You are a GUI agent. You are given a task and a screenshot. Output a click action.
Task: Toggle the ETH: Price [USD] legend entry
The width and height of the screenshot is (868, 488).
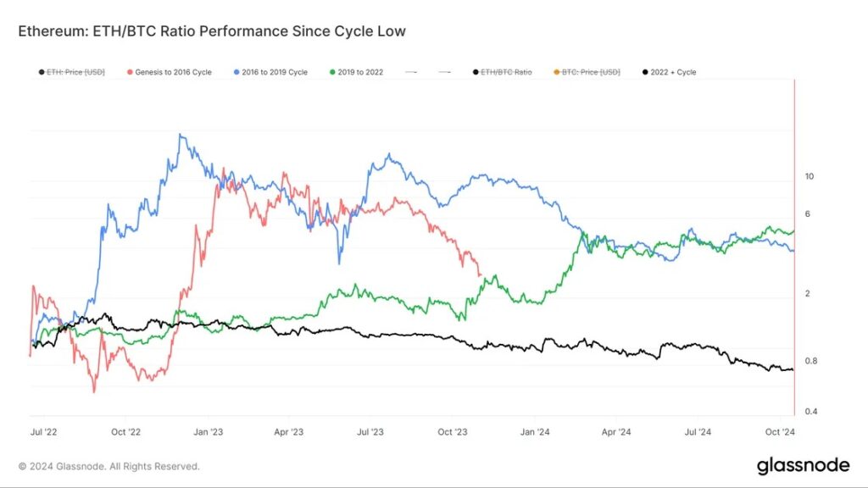tap(75, 72)
